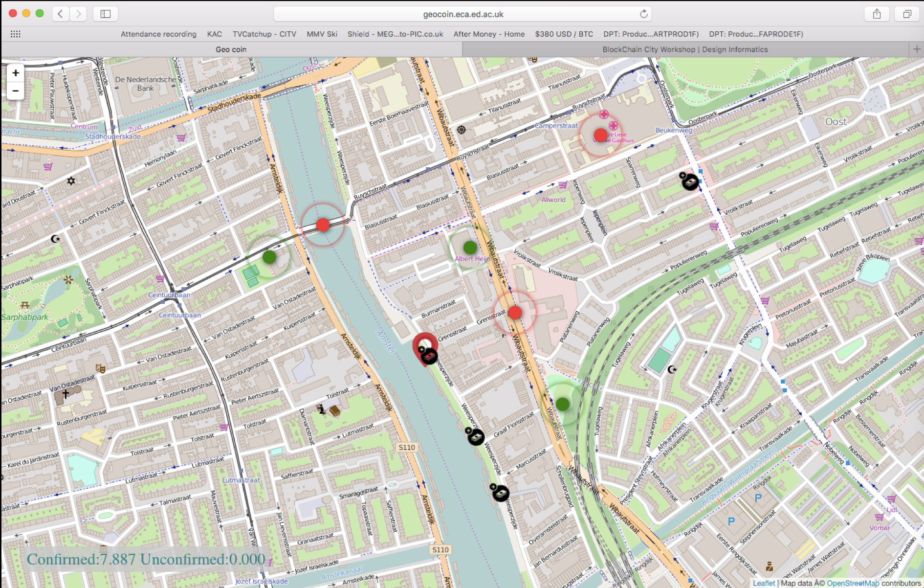Click the lowest green circle on Wibautstraat
The width and height of the screenshot is (924, 588).
[563, 404]
